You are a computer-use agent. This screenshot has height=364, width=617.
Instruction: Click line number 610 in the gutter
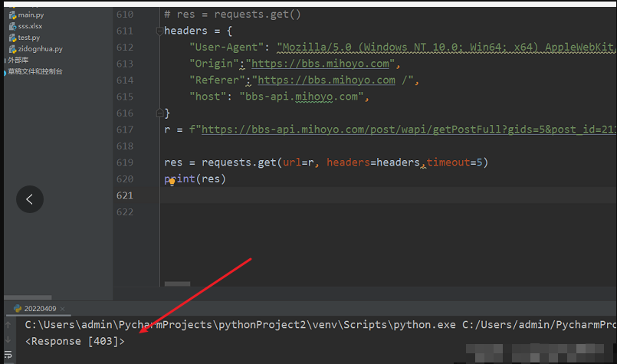pyautogui.click(x=125, y=15)
